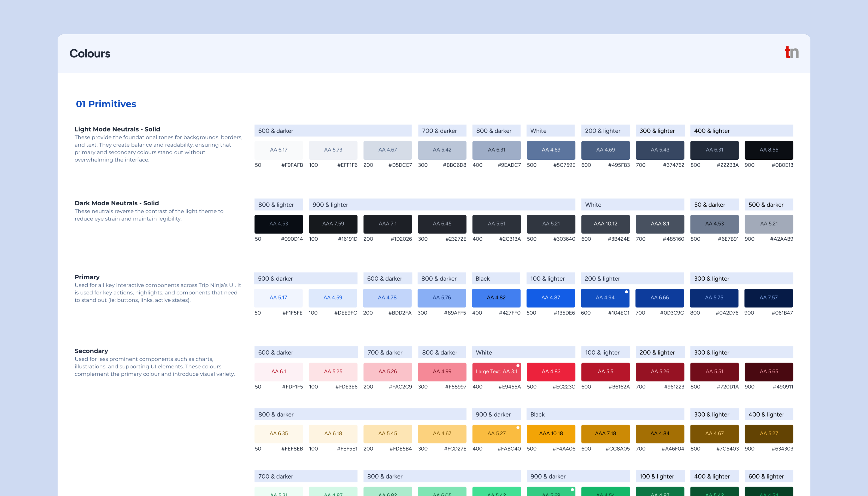Select the red 500 swatch labeled AA 4.83
The width and height of the screenshot is (868, 496).
(x=551, y=372)
